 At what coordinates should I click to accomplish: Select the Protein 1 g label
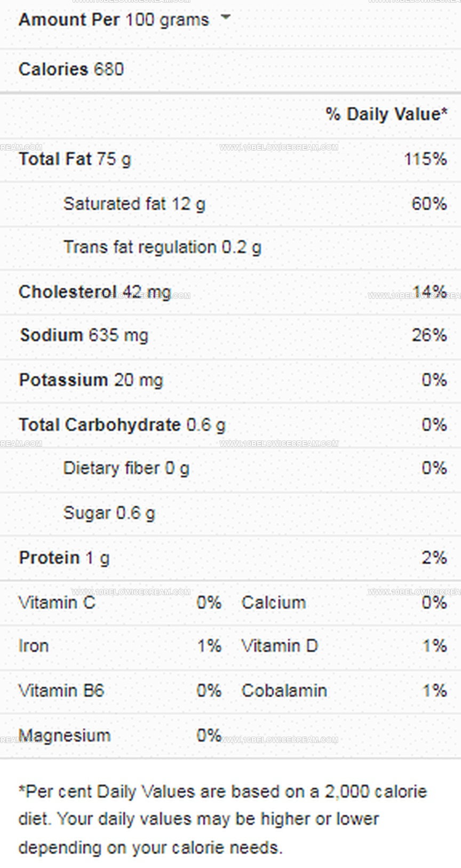point(64,558)
